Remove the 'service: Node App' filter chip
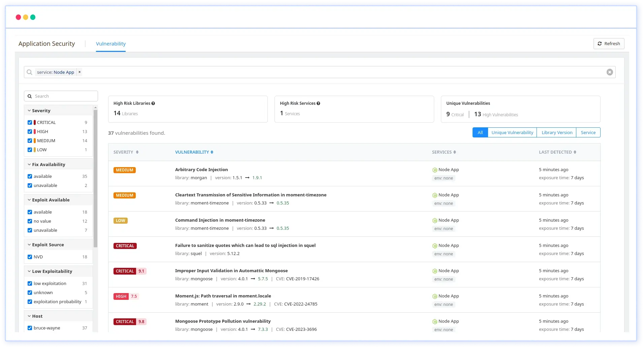Image resolution: width=644 pixels, height=348 pixels. click(x=79, y=72)
